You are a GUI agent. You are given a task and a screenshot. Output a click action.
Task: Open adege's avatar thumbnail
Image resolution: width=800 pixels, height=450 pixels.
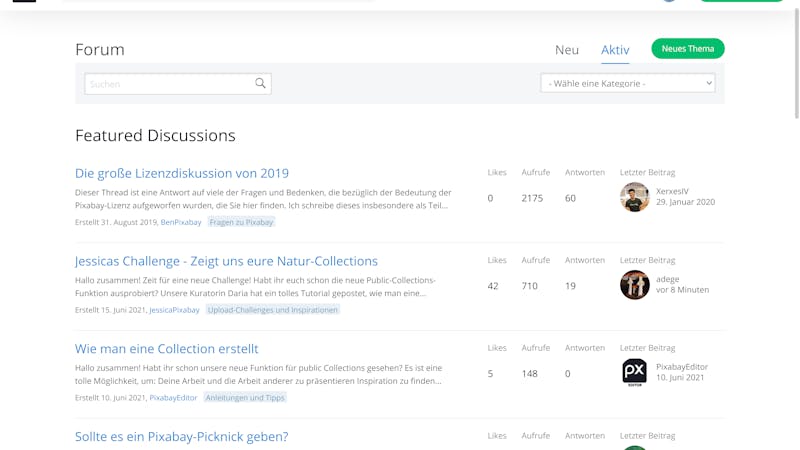coord(635,285)
